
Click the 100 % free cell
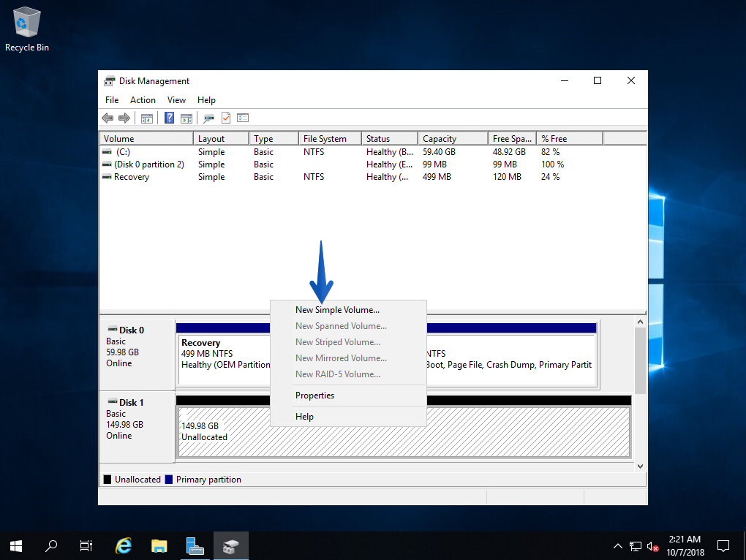(x=552, y=164)
